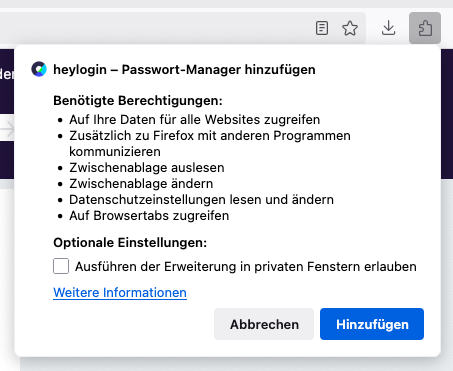
Task: Click the heylogin logo in the dialog
Action: [39, 69]
